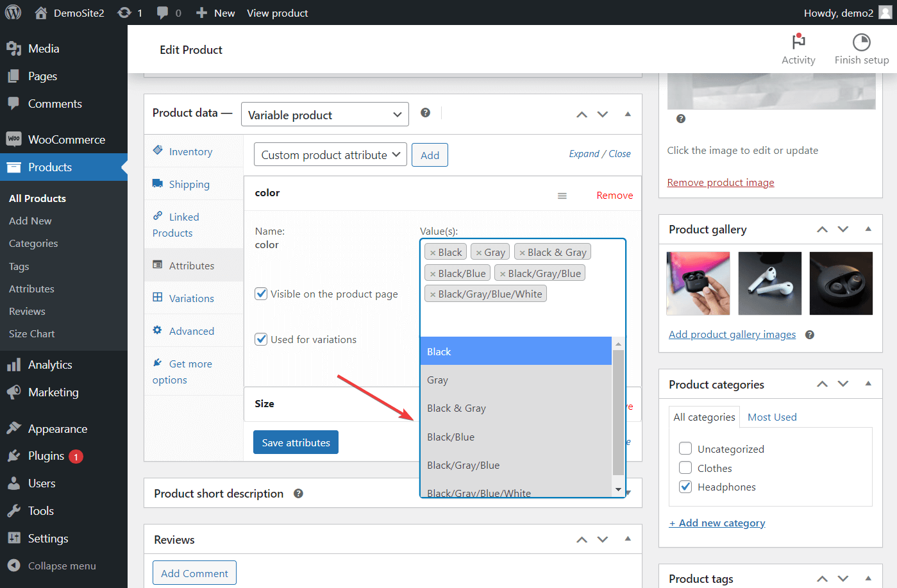Remove the Black value tag
Viewport: 897px width, 588px height.
433,253
